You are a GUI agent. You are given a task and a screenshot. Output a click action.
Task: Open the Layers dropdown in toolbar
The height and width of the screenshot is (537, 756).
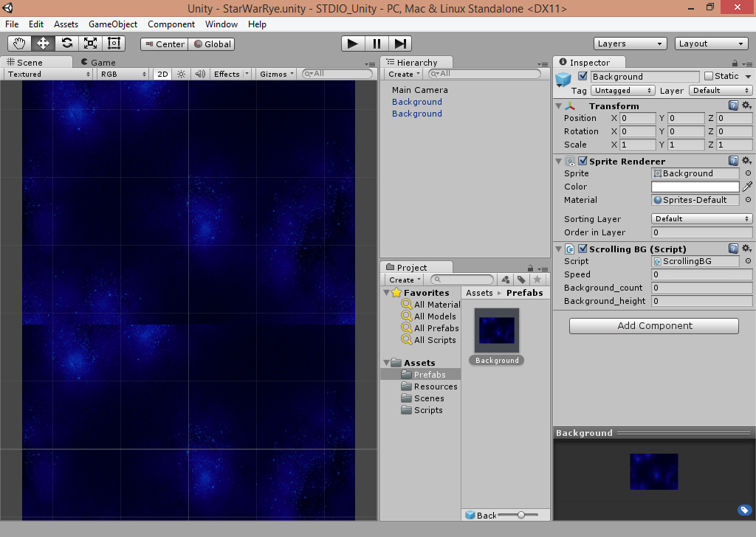tap(630, 44)
